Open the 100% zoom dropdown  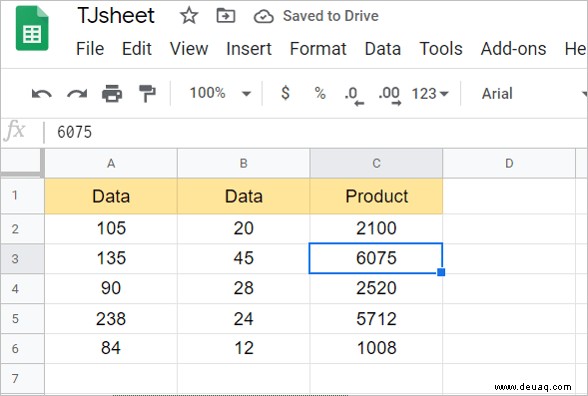220,93
